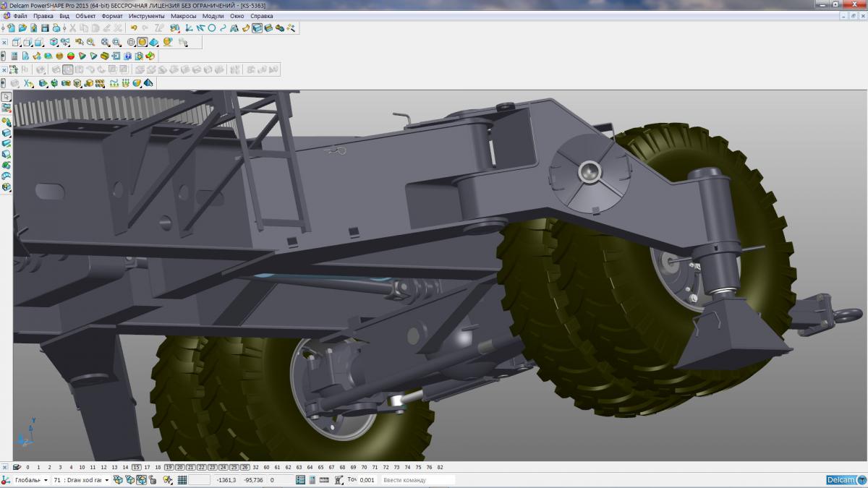The image size is (868, 488).
Task: Click the Ввести команду command input
Action: pos(418,480)
